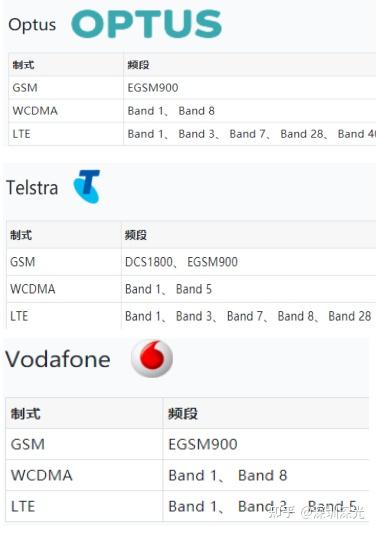376x533 pixels.
Task: Click the Zhihu watermark at bottom right
Action: click(316, 512)
